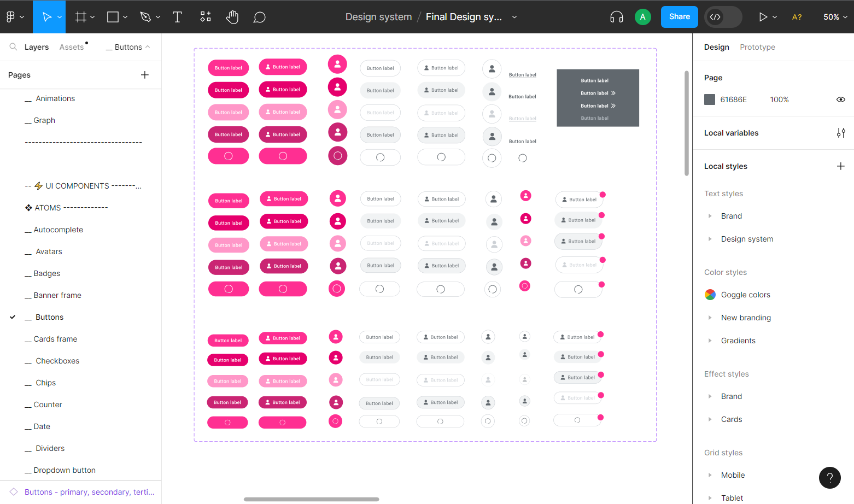Switch to the Layers tab

tap(37, 47)
